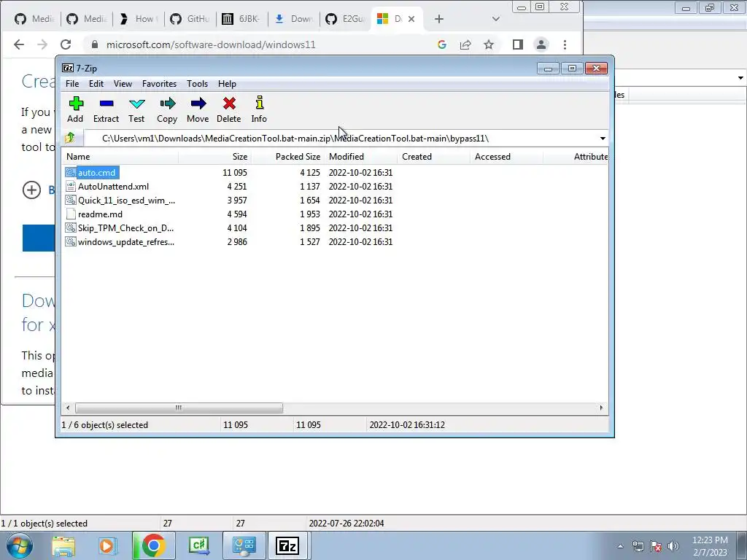
Task: Open a new Chrome tab
Action: [x=439, y=18]
